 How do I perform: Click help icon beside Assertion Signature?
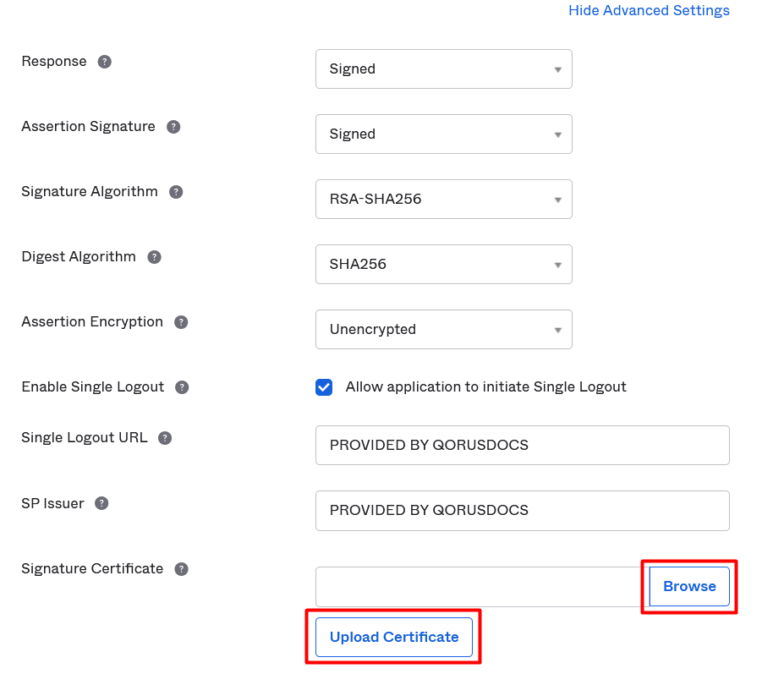pyautogui.click(x=173, y=127)
